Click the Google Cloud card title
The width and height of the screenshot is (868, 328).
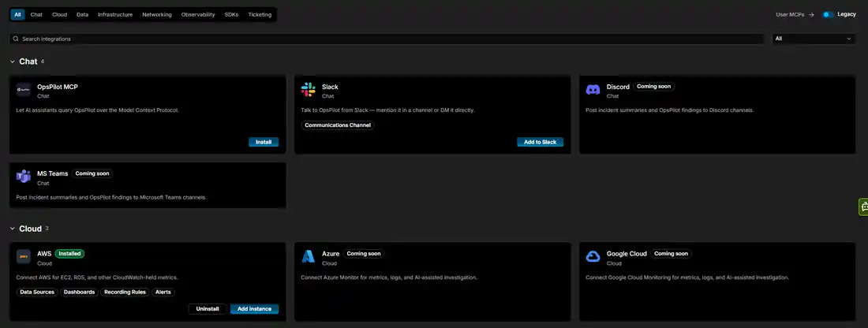point(627,254)
